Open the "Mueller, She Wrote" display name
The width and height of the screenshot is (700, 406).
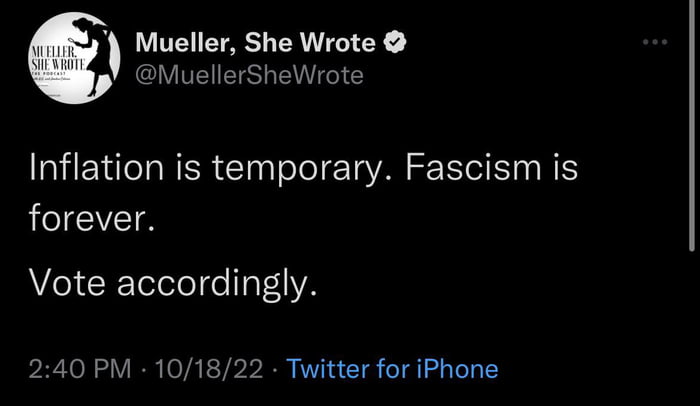256,43
